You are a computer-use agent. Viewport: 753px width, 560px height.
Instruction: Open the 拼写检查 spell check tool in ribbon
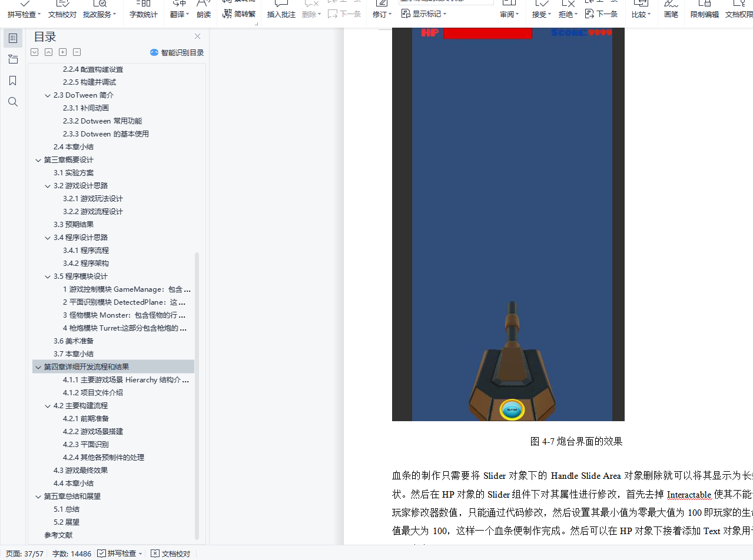point(24,14)
